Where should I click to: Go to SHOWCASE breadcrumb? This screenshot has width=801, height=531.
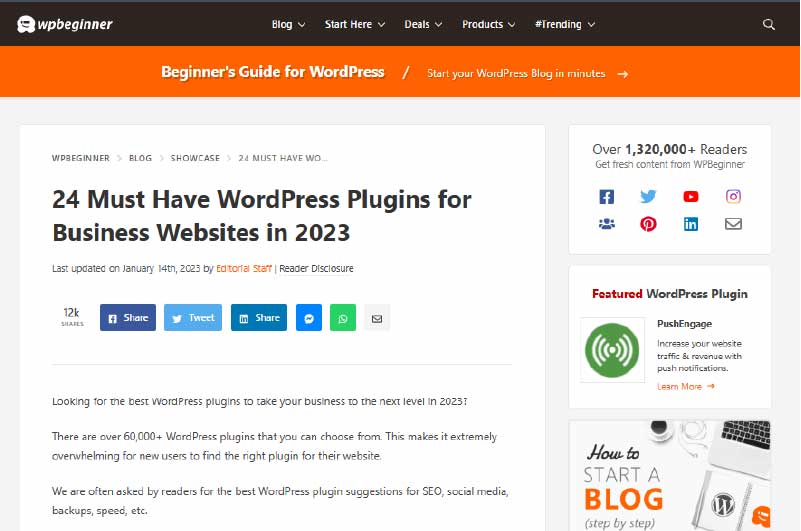[195, 158]
